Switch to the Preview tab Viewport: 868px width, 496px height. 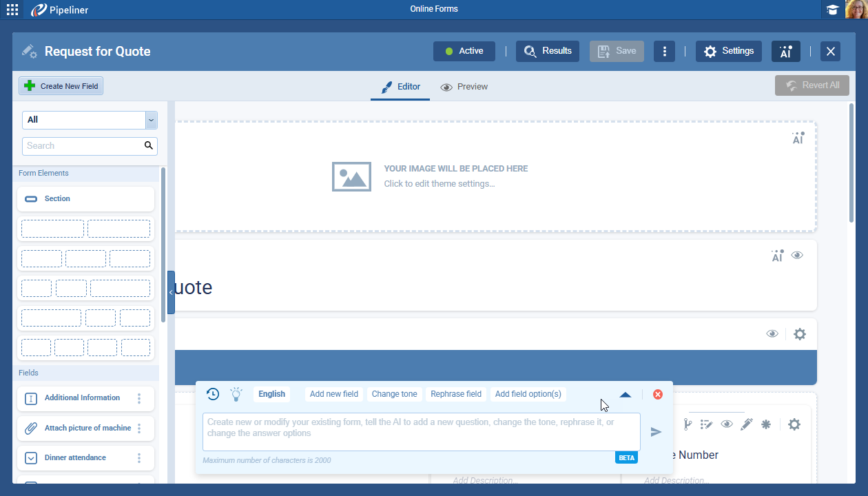(x=464, y=87)
